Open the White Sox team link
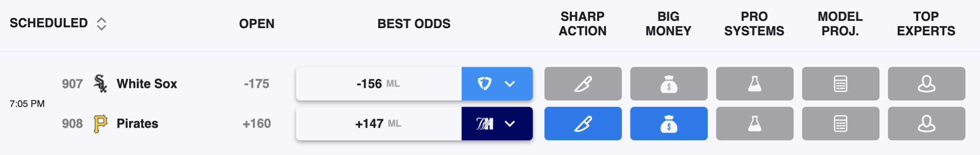The height and width of the screenshot is (155, 980). click(147, 84)
